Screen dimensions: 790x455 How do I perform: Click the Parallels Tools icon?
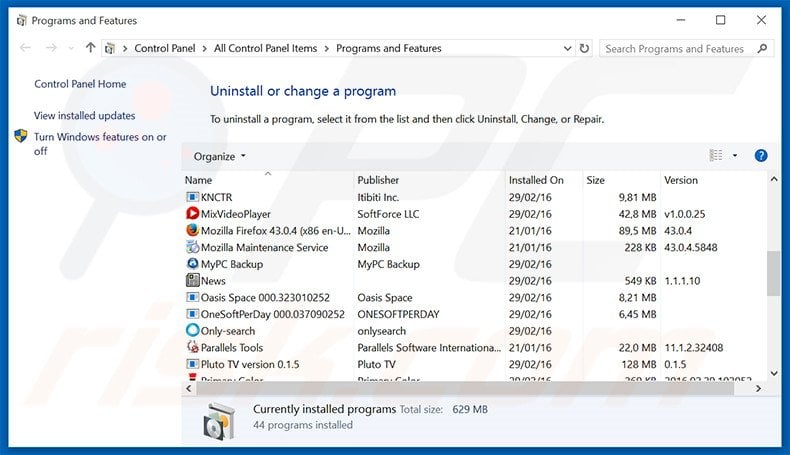pos(192,347)
